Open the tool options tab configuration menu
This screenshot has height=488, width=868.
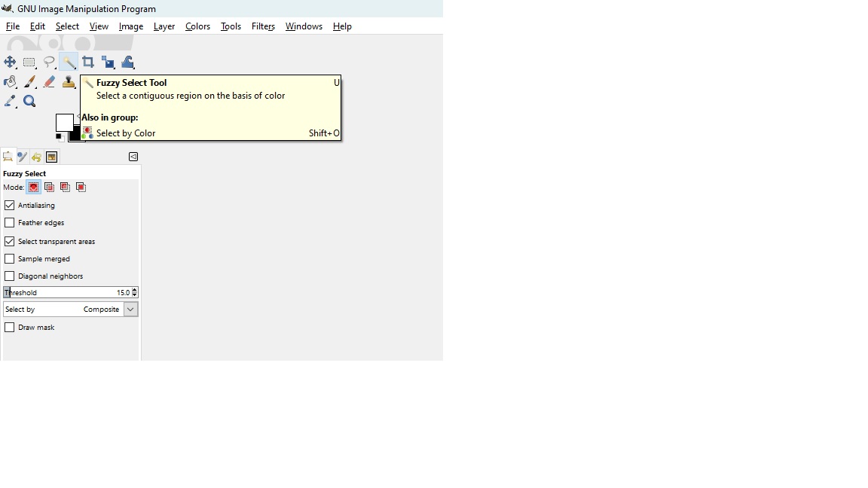pyautogui.click(x=133, y=157)
